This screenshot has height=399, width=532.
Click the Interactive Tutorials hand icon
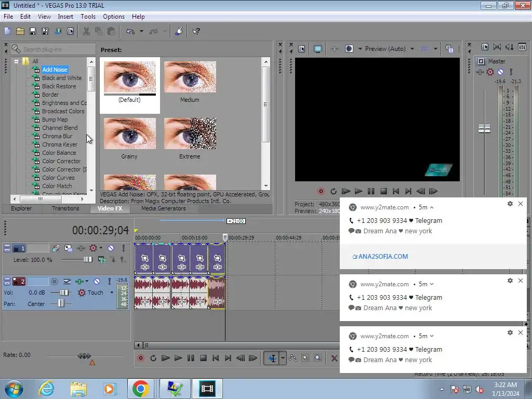(x=179, y=31)
